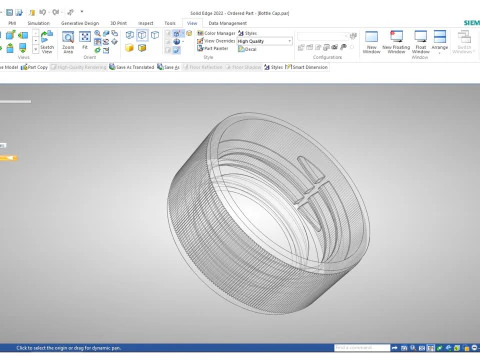Click the Save icon in the quick access toolbar
480x360 pixels.
tap(10, 13)
